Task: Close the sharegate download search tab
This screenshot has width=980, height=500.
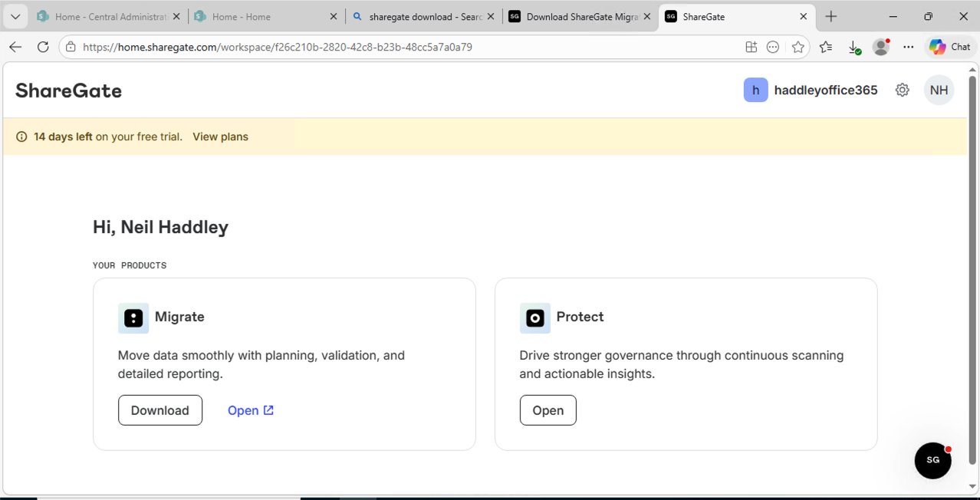Action: [491, 16]
